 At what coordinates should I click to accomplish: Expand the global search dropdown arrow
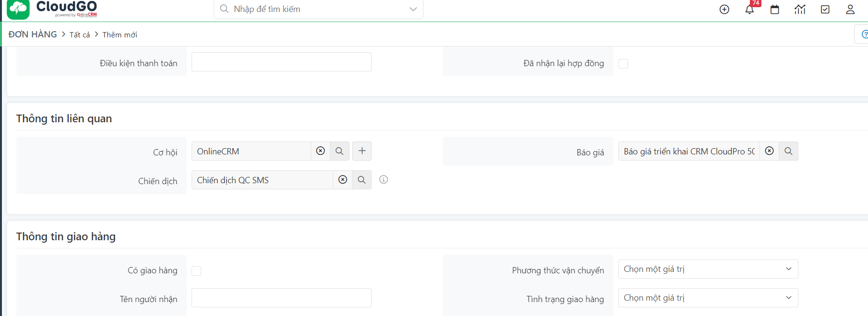[x=413, y=9]
